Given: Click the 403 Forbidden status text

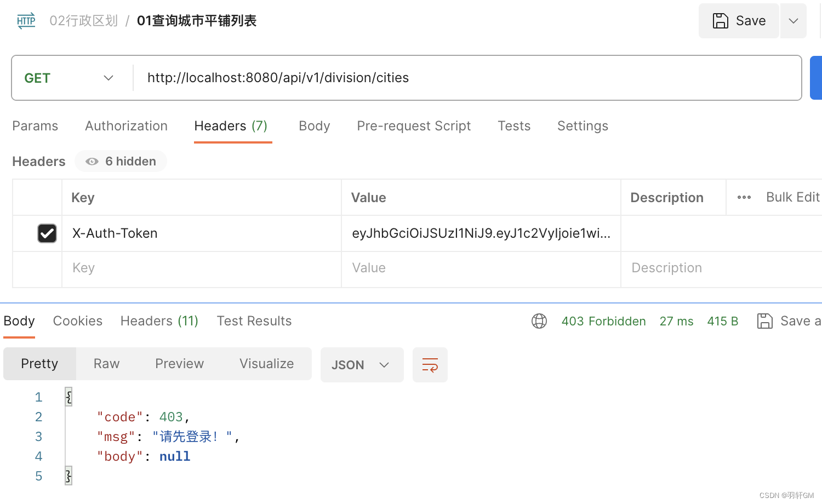Looking at the screenshot, I should point(603,321).
